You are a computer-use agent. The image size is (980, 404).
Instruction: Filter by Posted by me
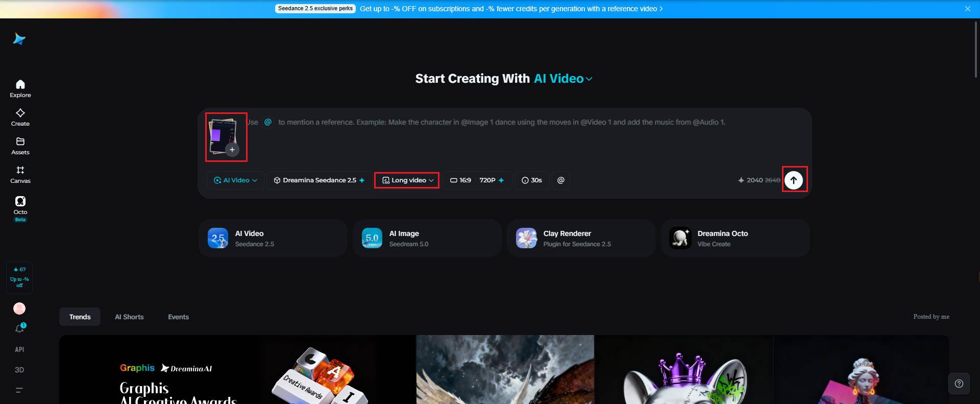(x=931, y=317)
